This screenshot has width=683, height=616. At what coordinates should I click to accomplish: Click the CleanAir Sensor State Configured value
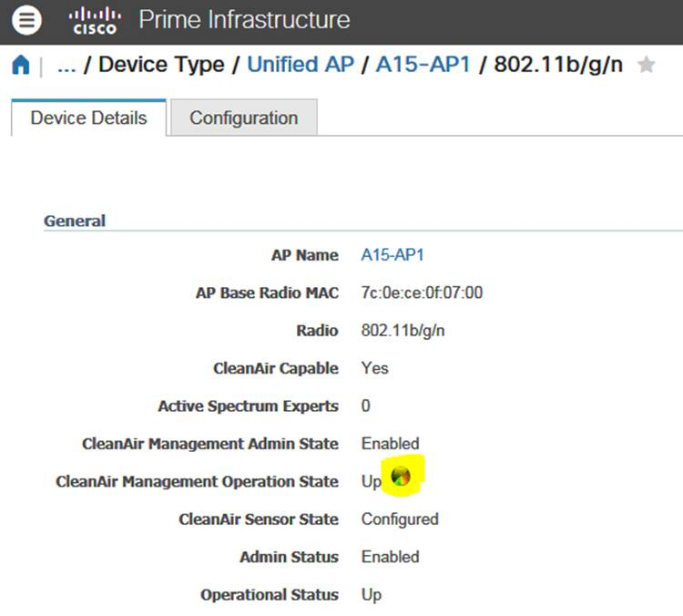[400, 519]
